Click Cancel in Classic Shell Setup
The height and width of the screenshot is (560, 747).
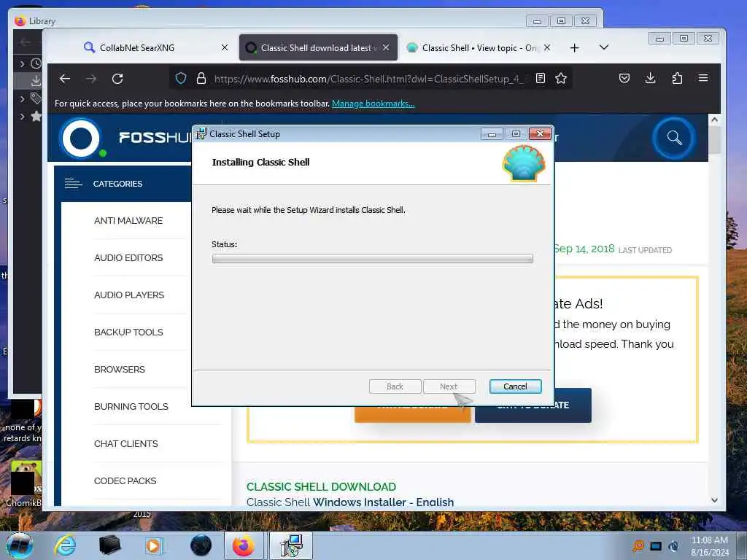coord(515,386)
